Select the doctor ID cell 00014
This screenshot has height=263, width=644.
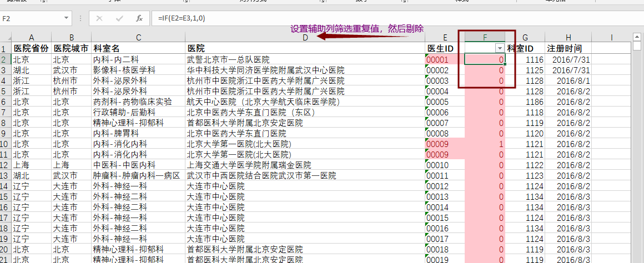[445, 207]
